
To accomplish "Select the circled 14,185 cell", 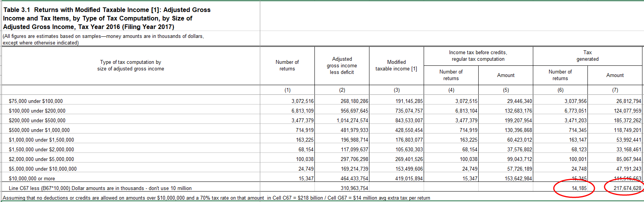I will coord(579,188).
